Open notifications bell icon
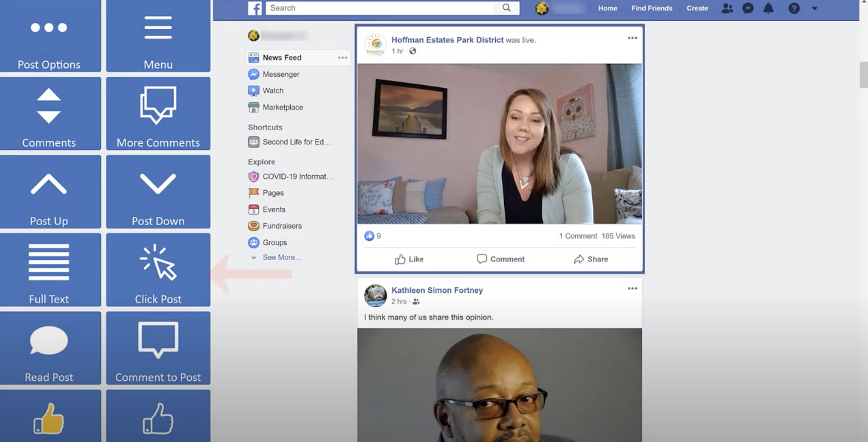The height and width of the screenshot is (442, 868). (769, 8)
